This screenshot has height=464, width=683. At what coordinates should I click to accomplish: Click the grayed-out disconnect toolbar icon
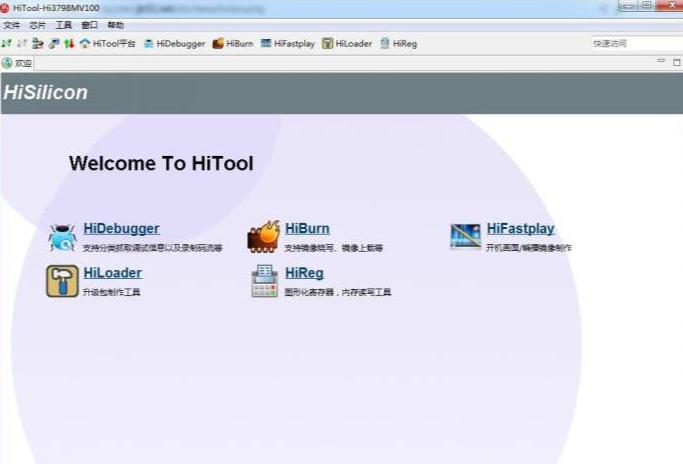click(x=22, y=44)
